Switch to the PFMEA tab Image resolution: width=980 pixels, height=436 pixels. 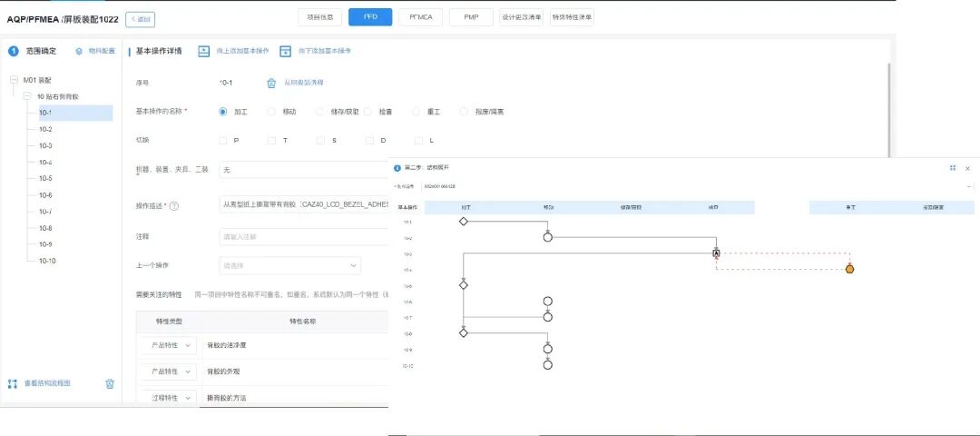[x=421, y=17]
